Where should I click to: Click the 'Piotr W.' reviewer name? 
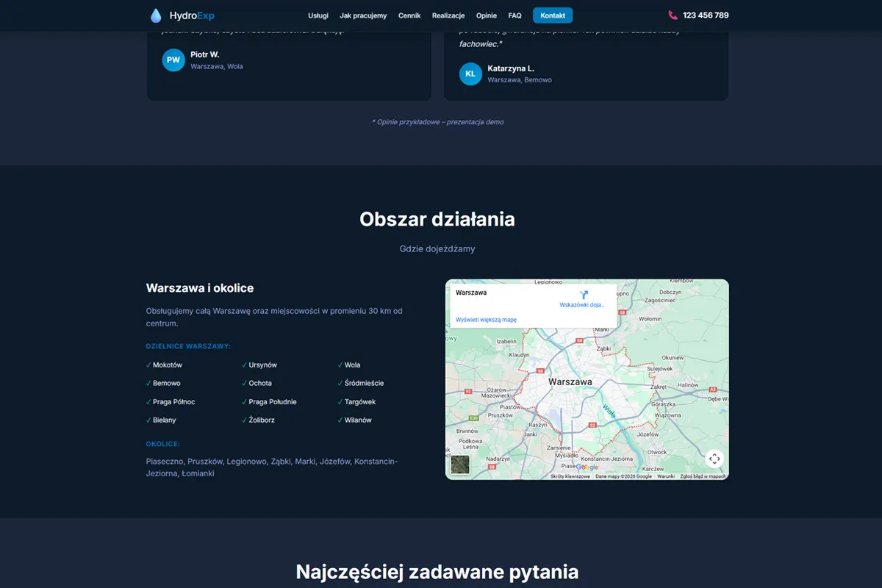click(x=205, y=54)
